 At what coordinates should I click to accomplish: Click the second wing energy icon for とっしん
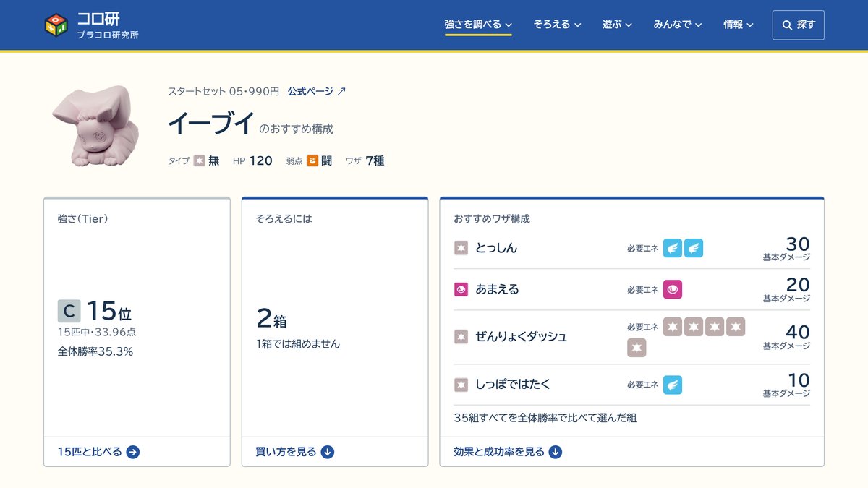click(694, 248)
